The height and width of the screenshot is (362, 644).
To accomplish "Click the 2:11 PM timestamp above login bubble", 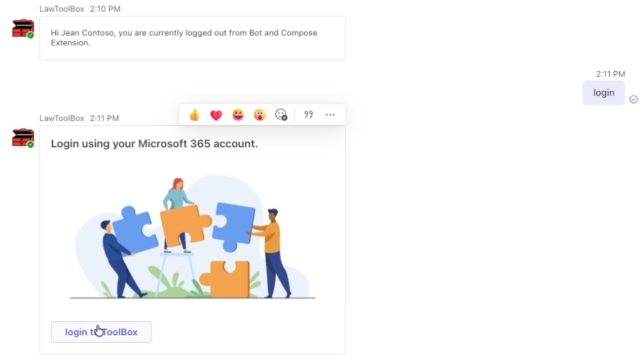I will click(x=610, y=74).
